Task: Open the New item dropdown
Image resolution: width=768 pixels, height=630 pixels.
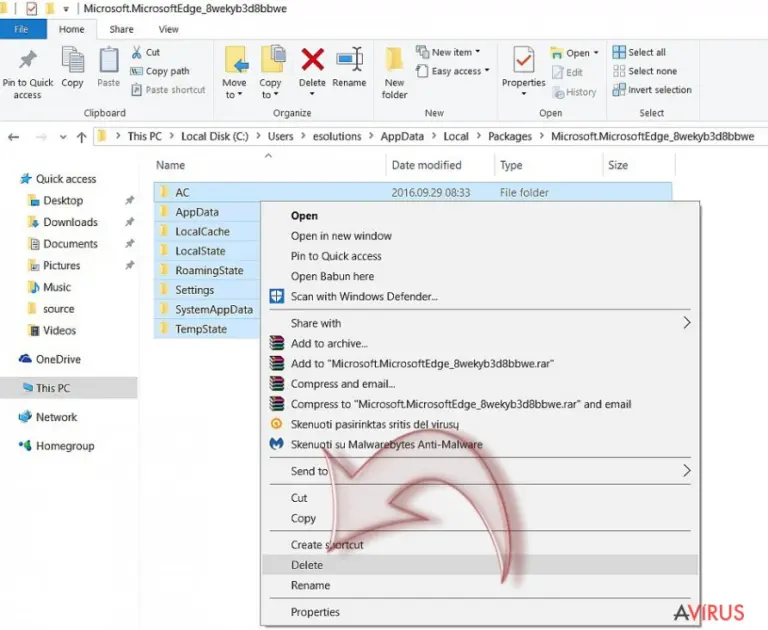Action: [x=448, y=52]
